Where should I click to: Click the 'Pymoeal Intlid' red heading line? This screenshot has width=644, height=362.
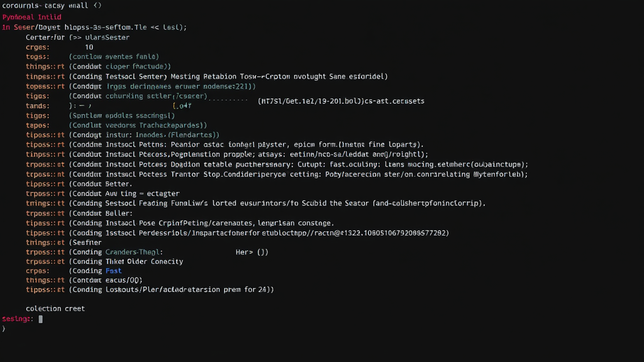31,17
